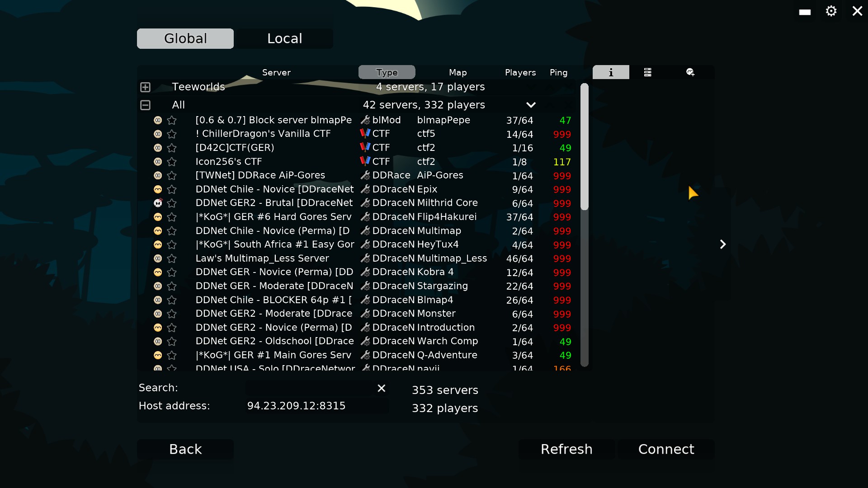Favorite KoG GER #1 Main Gores star

pyautogui.click(x=172, y=355)
